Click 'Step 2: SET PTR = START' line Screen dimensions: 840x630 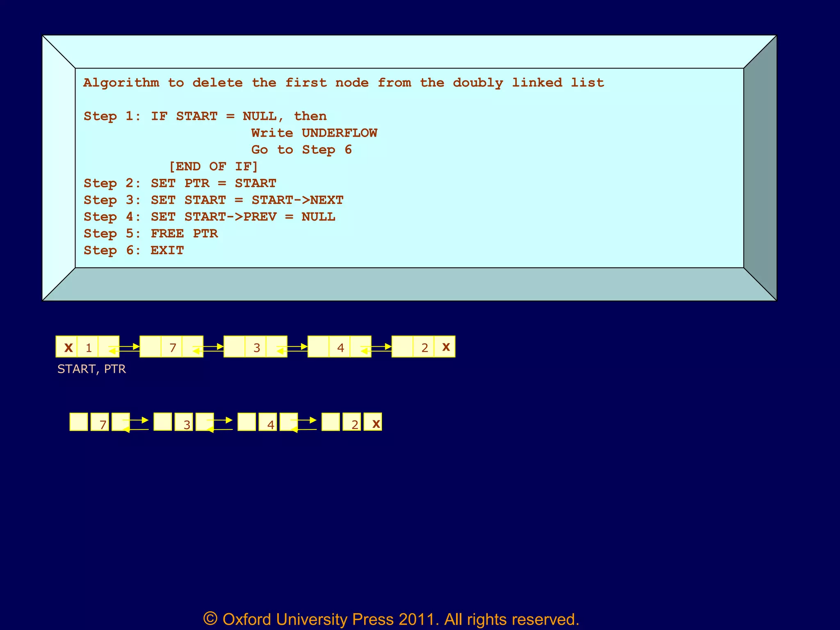180,183
